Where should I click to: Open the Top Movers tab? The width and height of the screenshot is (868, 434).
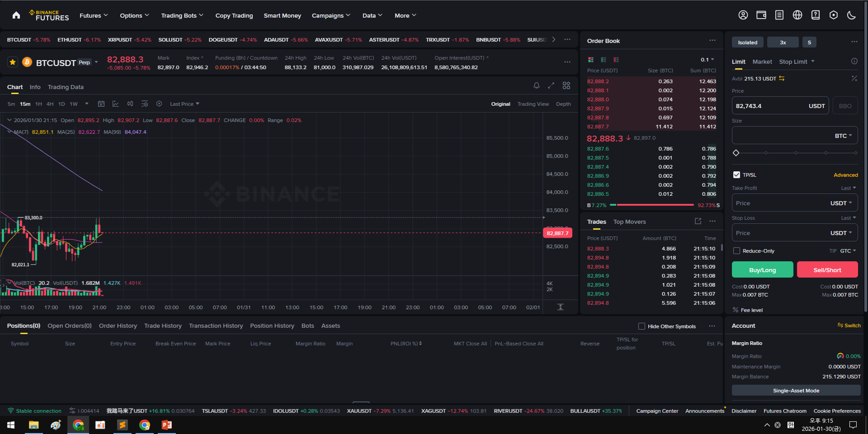click(x=629, y=222)
